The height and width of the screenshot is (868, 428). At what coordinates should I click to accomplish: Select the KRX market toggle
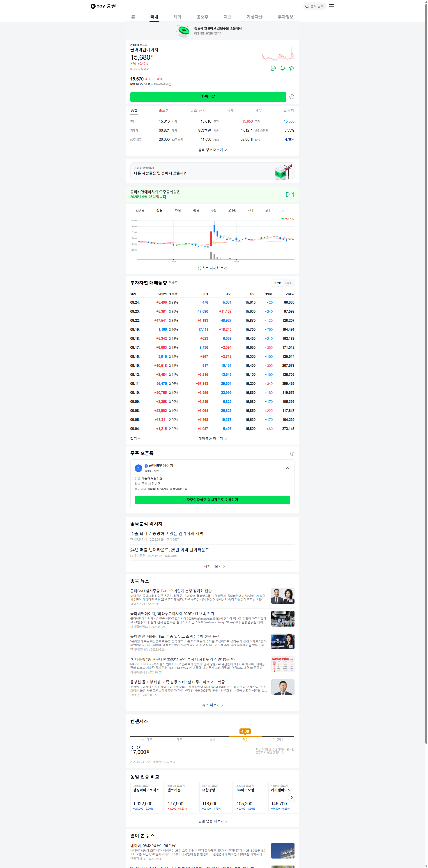(277, 283)
